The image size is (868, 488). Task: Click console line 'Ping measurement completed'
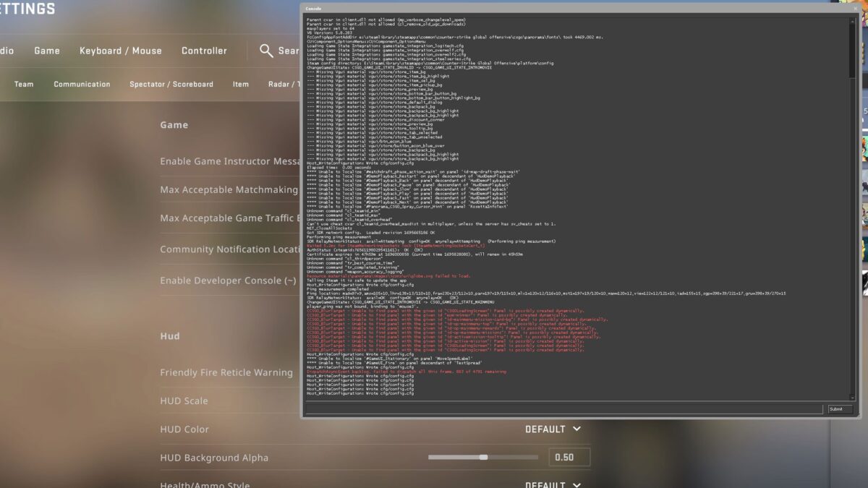click(337, 288)
